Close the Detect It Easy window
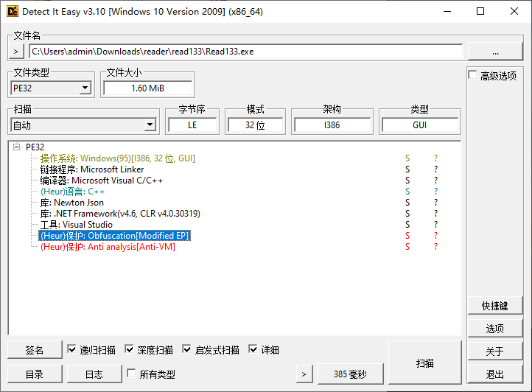Viewport: 532px width, 392px height. coord(514,12)
